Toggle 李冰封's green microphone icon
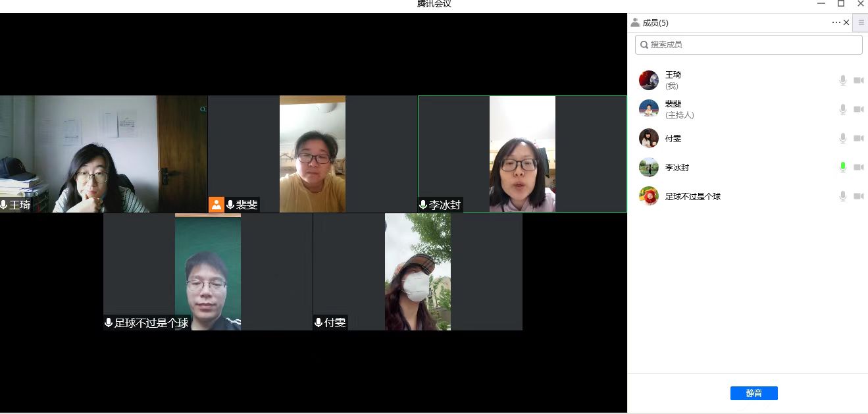 click(x=842, y=167)
